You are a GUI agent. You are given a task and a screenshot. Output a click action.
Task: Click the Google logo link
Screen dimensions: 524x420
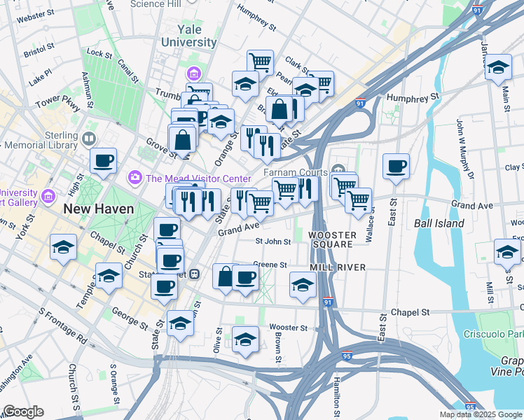[x=23, y=412]
